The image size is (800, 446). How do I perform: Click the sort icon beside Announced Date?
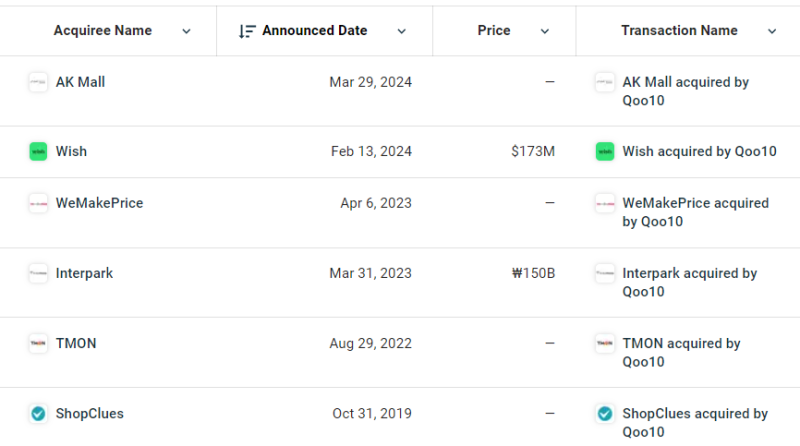tap(247, 31)
